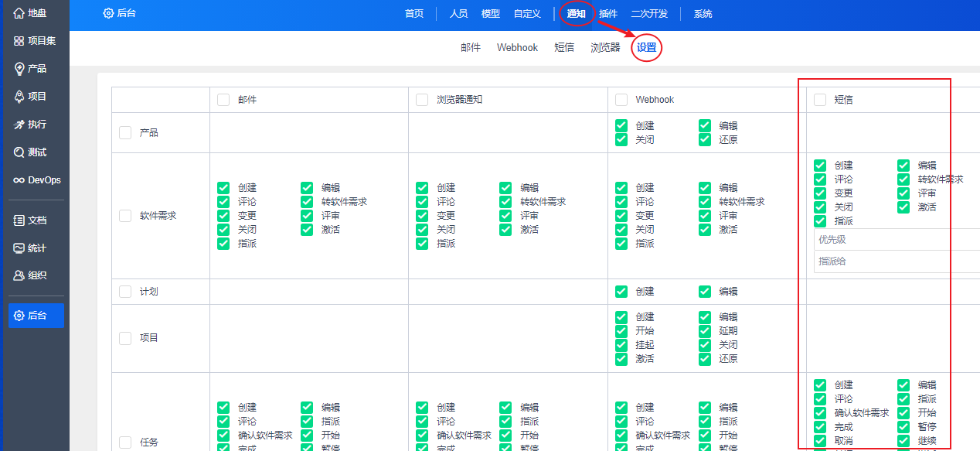This screenshot has height=451, width=980.
Task: Click the DevOps infinity icon
Action: pos(19,180)
